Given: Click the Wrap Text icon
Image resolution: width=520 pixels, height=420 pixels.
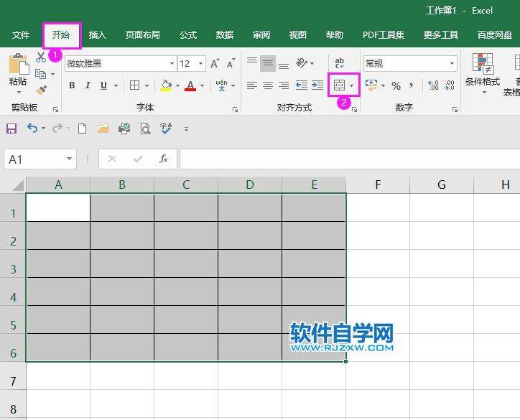Looking at the screenshot, I should (339, 63).
